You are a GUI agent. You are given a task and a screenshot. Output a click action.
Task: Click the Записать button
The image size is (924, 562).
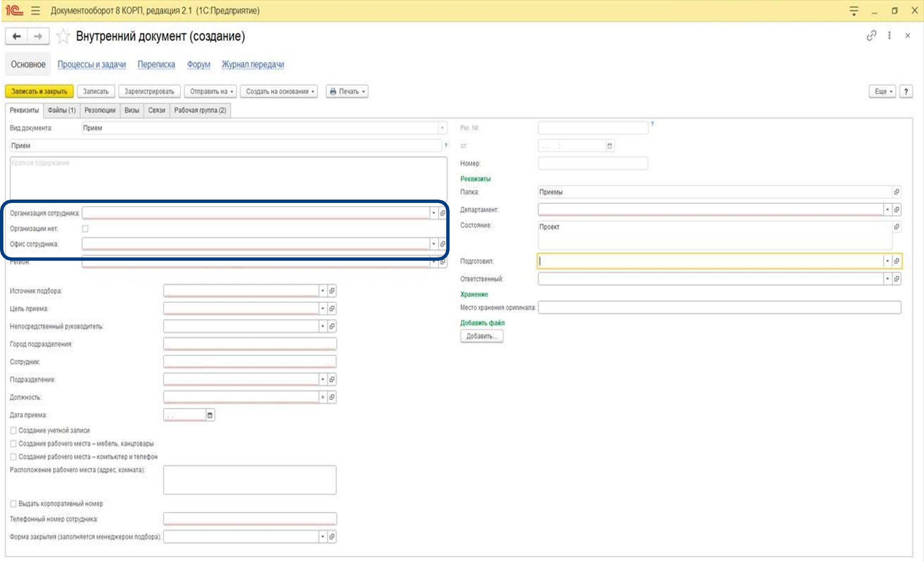[96, 91]
